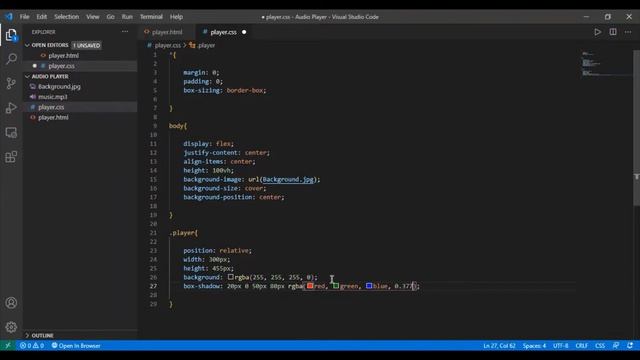This screenshot has width=640, height=360.
Task: Change CSS language mode
Action: click(600, 346)
